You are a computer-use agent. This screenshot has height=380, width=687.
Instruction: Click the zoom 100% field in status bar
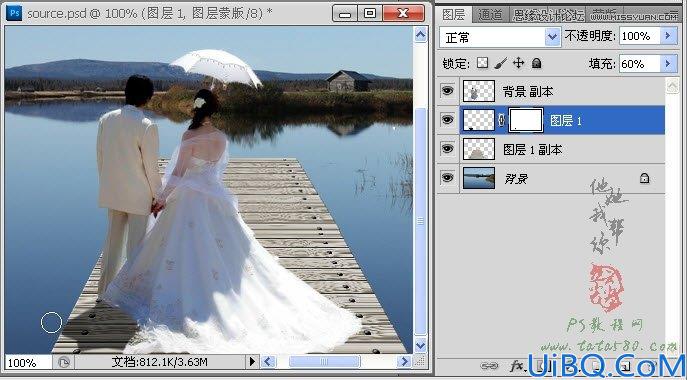coord(28,362)
